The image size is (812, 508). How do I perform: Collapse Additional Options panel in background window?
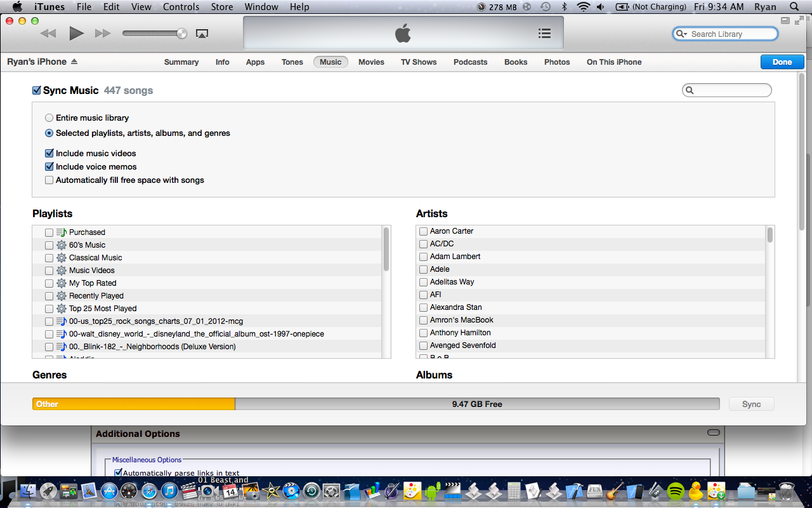714,433
